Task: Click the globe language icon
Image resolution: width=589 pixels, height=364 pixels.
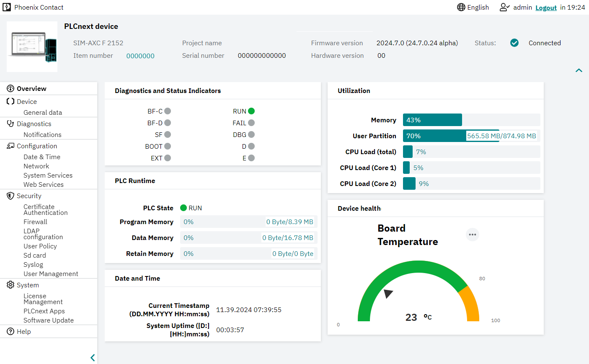Action: tap(461, 7)
